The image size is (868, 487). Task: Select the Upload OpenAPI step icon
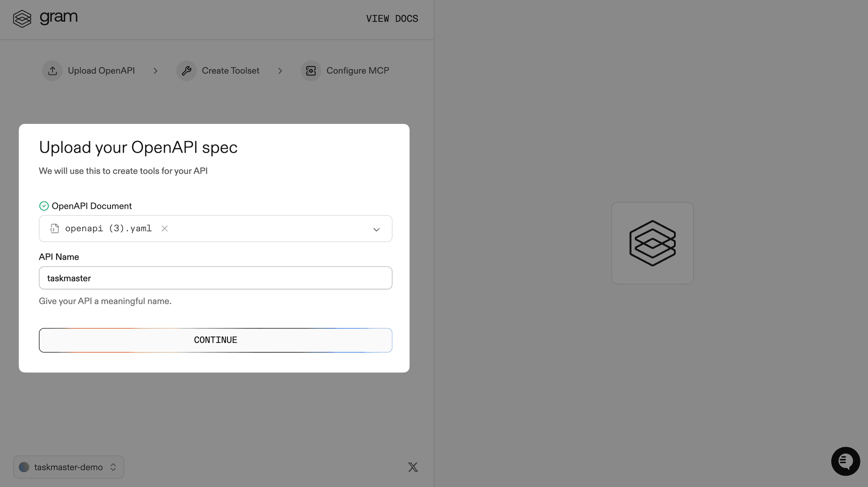click(52, 70)
